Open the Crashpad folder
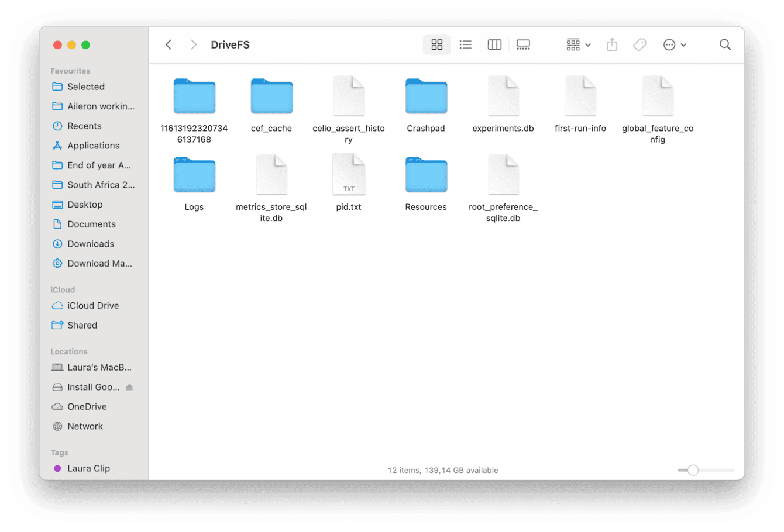This screenshot has height=532, width=784. point(426,96)
